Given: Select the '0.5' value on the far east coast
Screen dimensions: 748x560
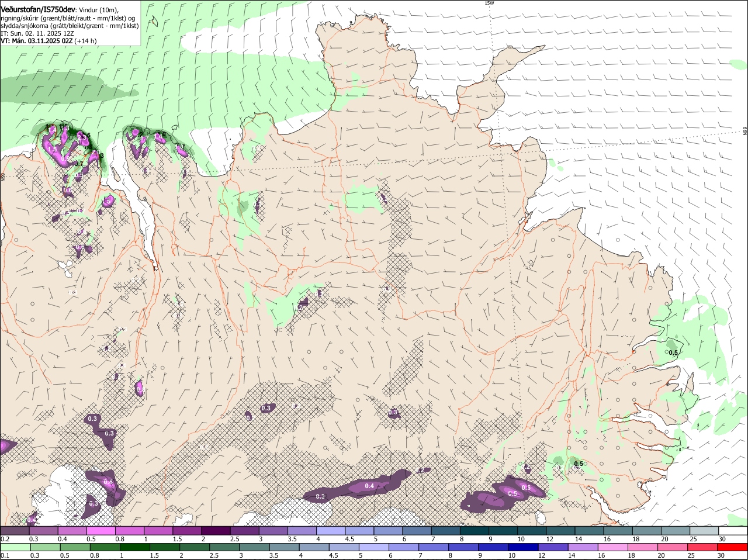Looking at the screenshot, I should (673, 352).
